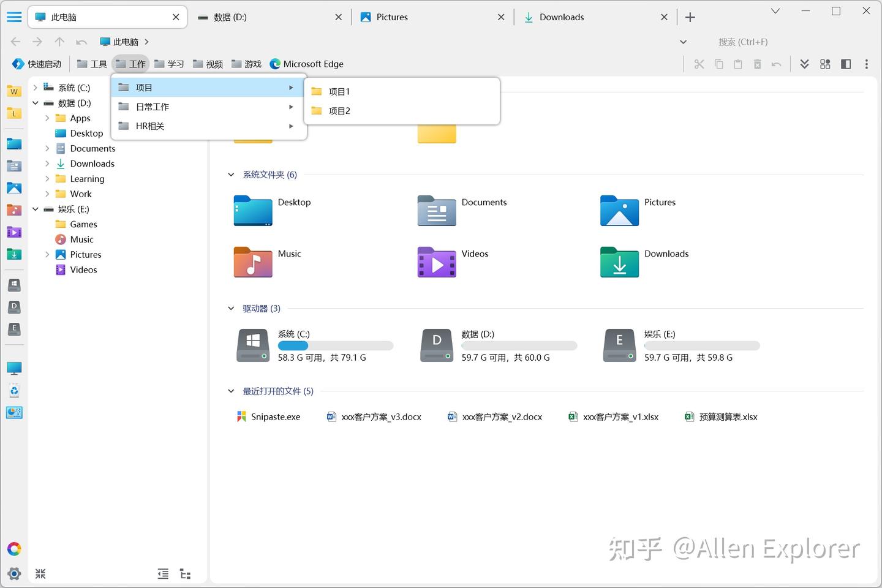Toggle the tree view icon at bottom right
This screenshot has height=588, width=882.
click(185, 574)
